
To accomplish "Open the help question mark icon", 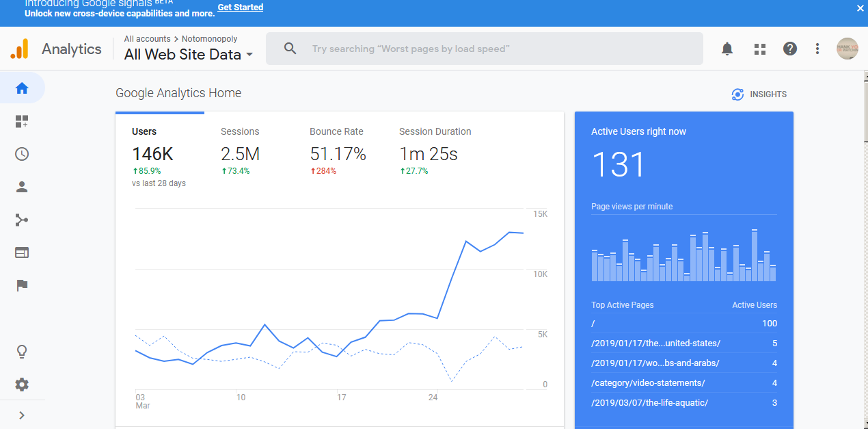I will click(790, 49).
